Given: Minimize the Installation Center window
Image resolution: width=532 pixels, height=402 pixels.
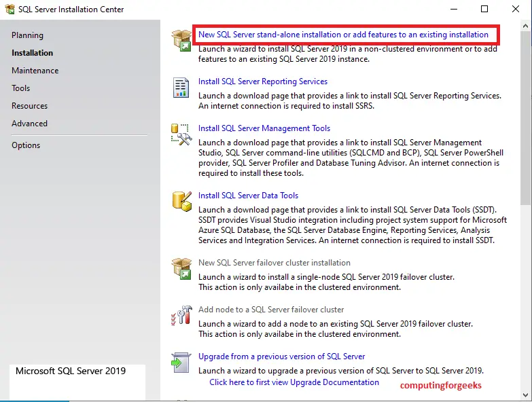Looking at the screenshot, I should 454,9.
